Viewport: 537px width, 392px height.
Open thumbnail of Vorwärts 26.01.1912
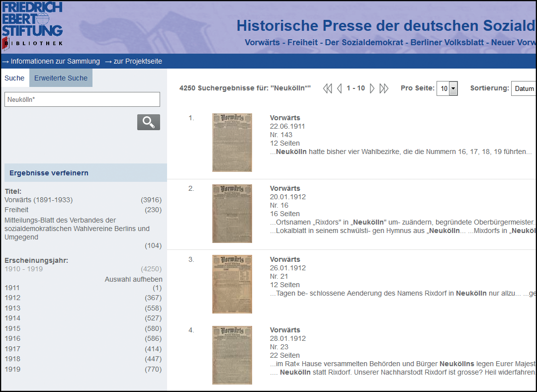coord(232,284)
